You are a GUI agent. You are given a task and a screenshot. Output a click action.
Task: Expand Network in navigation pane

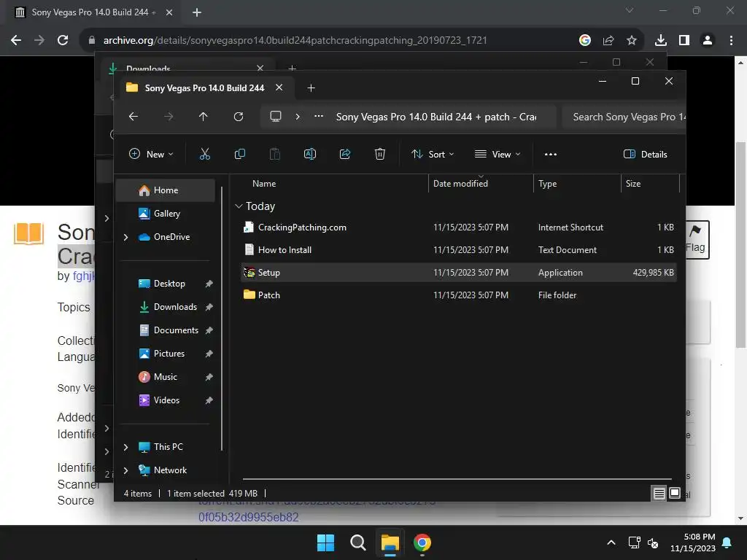click(125, 470)
